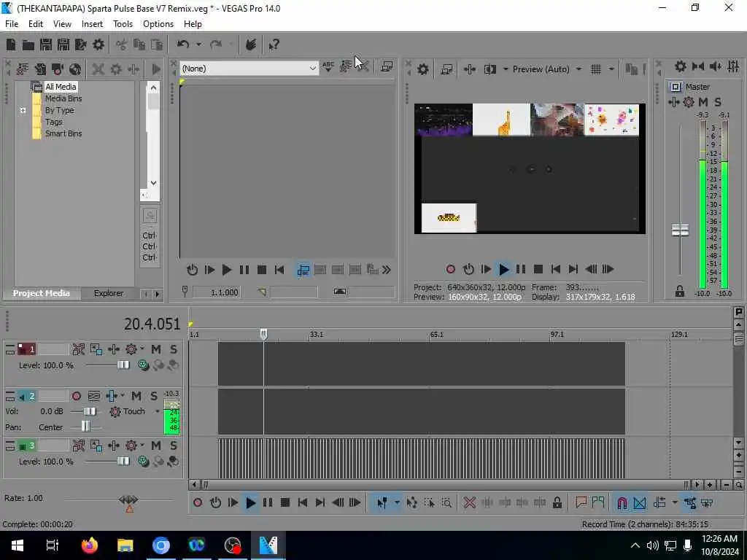Click the What's This help icon
This screenshot has width=747, height=560.
[274, 44]
